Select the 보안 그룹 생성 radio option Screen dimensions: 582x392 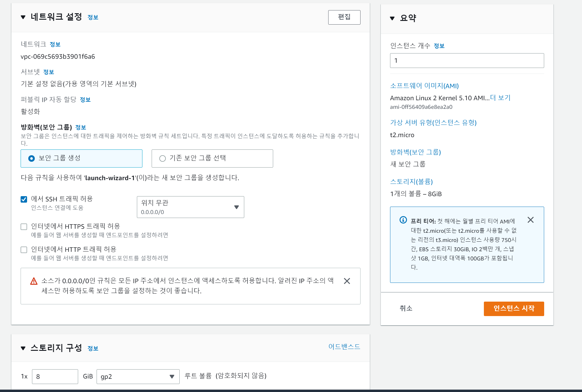click(82, 158)
